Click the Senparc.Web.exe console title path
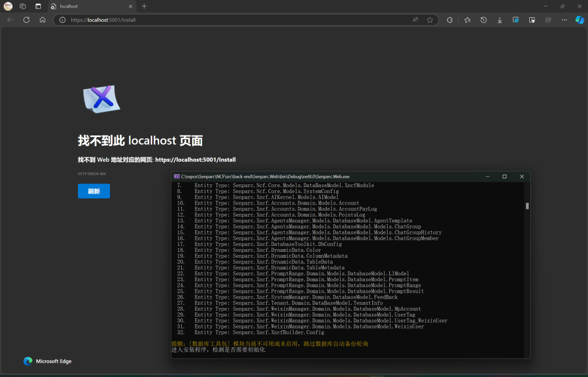 point(265,176)
